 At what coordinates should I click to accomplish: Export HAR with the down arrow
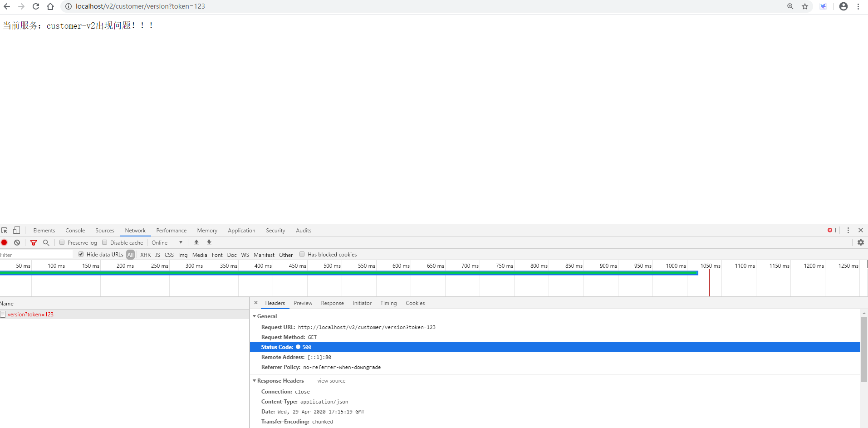click(209, 243)
